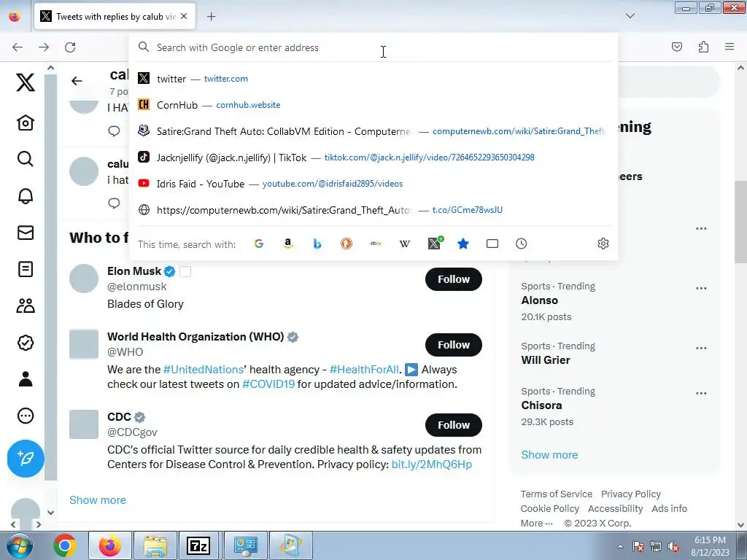The image size is (747, 560).
Task: Open a new tab with plus button
Action: [x=211, y=17]
